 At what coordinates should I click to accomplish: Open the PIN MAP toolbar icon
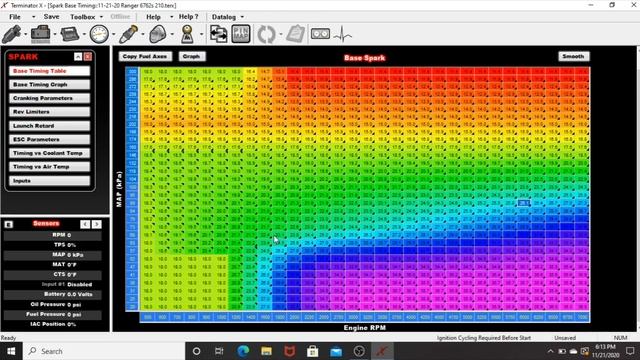pyautogui.click(x=241, y=34)
